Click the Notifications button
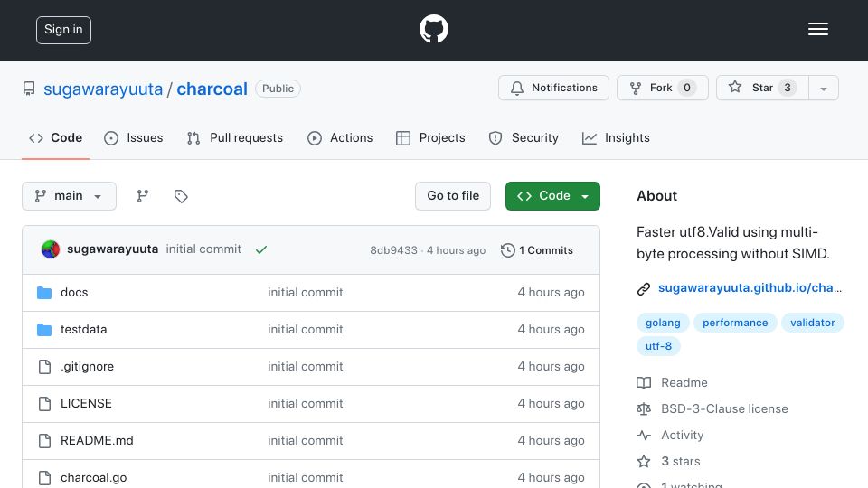The width and height of the screenshot is (868, 488). tap(553, 88)
